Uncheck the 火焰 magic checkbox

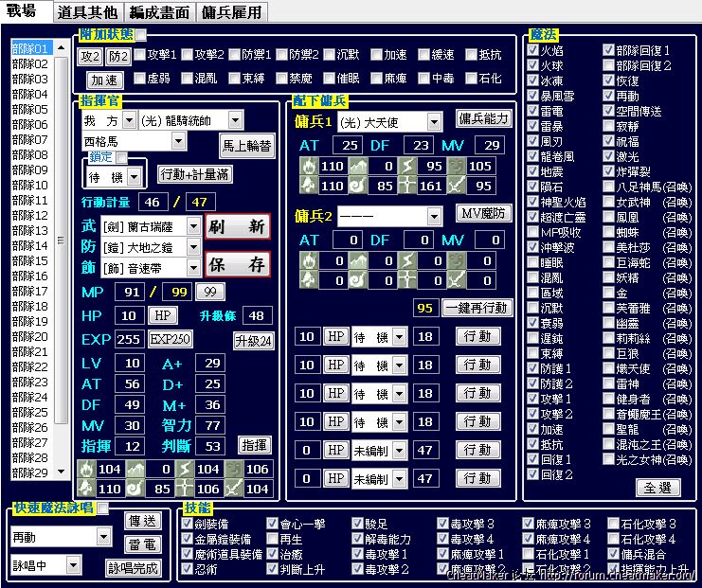click(x=532, y=50)
